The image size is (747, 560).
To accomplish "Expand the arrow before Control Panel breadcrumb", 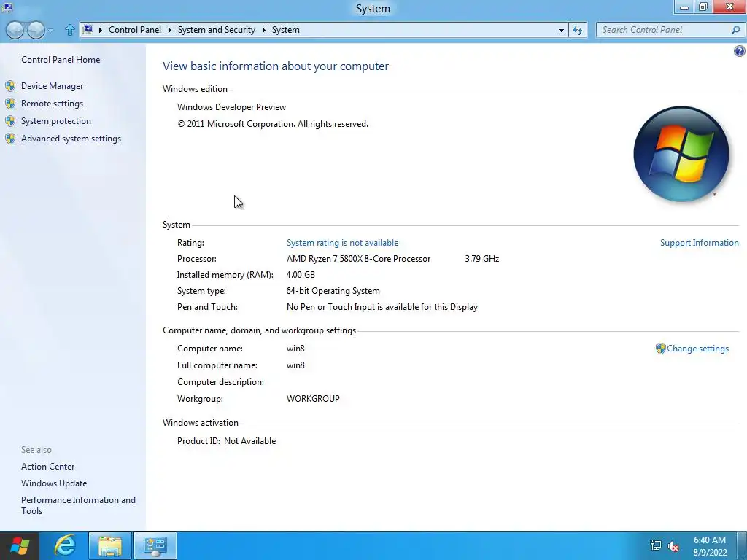I will [x=100, y=30].
